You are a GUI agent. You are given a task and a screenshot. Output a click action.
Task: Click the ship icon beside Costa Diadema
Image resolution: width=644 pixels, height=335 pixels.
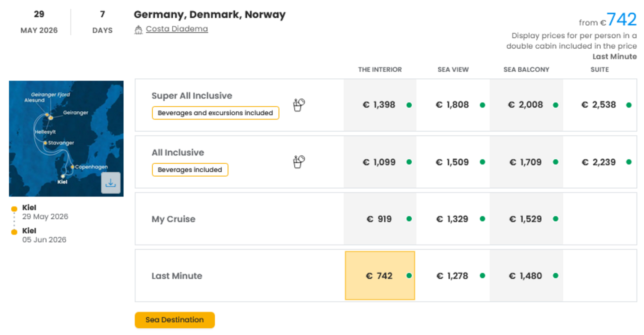tap(138, 30)
